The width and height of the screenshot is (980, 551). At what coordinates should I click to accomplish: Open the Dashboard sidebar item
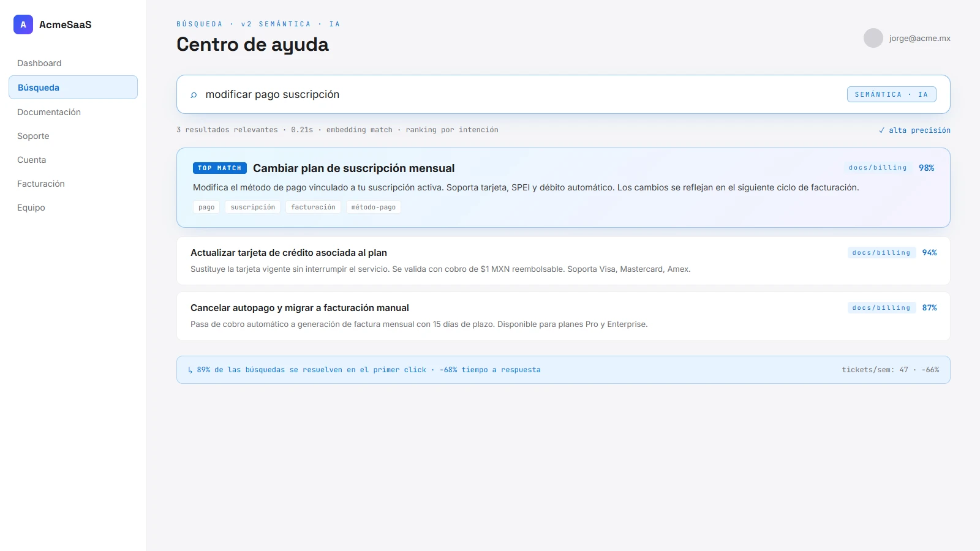coord(73,63)
